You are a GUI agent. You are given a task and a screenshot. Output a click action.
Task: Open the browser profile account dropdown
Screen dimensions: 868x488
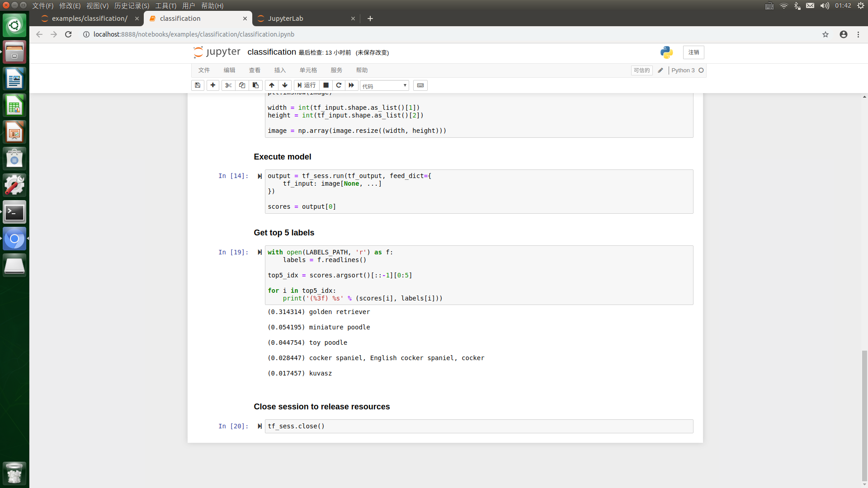[x=843, y=34]
